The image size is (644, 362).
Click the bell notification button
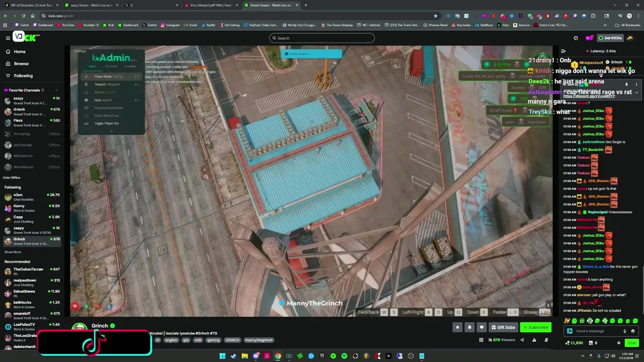point(469,327)
